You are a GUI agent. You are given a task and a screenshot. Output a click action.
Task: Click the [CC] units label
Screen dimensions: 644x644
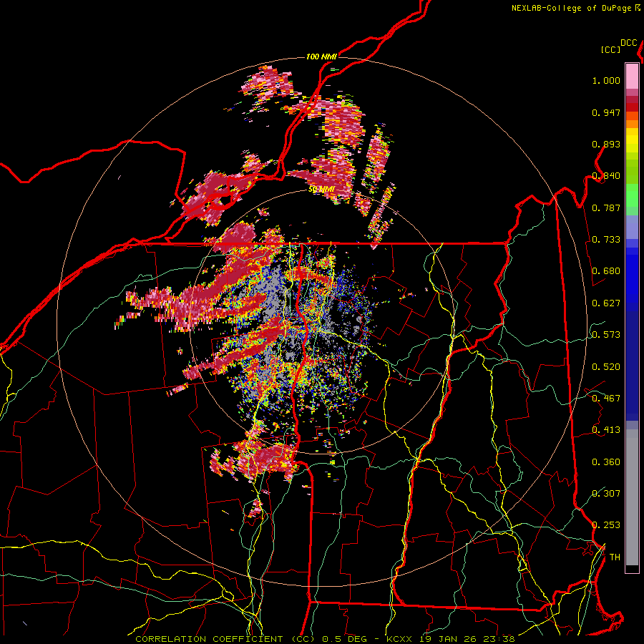(610, 49)
